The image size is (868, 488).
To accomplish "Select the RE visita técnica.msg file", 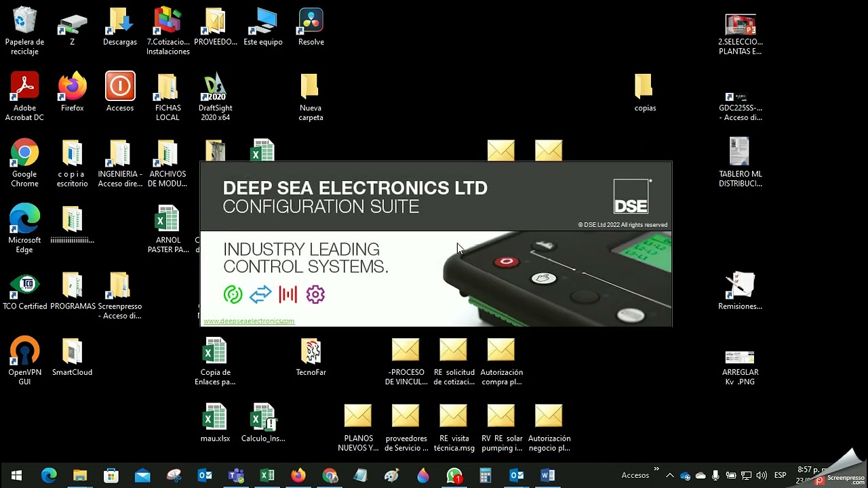I will coord(453,428).
